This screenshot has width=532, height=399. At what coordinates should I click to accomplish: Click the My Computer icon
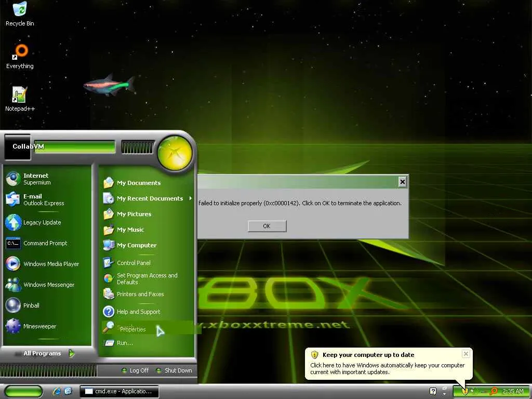[109, 245]
